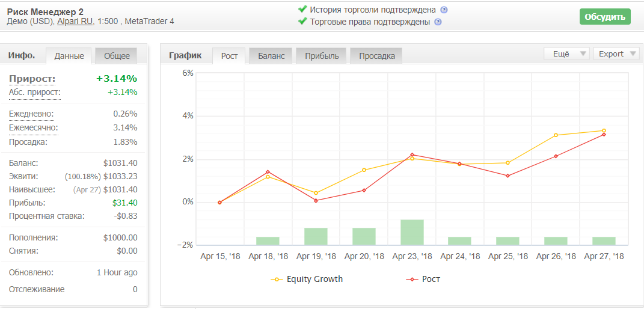Click Equity Growth point at Apr 26, '18

pyautogui.click(x=556, y=135)
